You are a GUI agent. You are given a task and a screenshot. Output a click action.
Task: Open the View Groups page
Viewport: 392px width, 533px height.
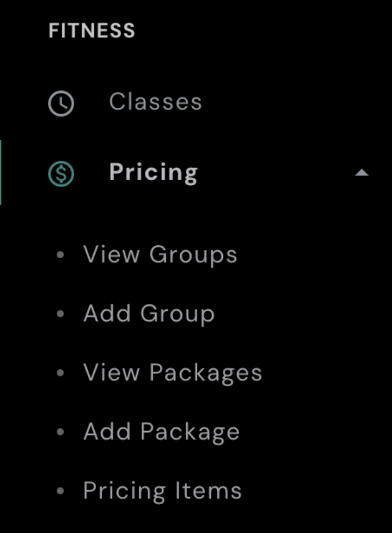point(161,255)
